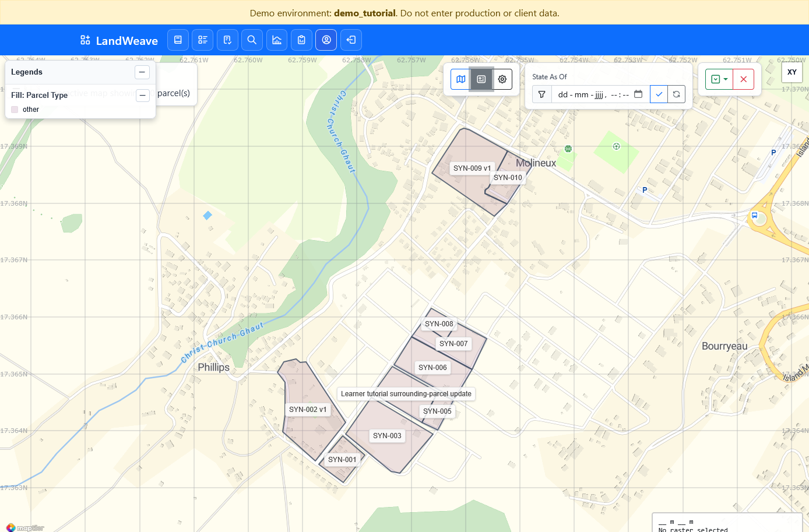This screenshot has height=532, width=809.
Task: Click the 'Learner tutorial surrounding-parcel update' label
Action: pyautogui.click(x=406, y=394)
